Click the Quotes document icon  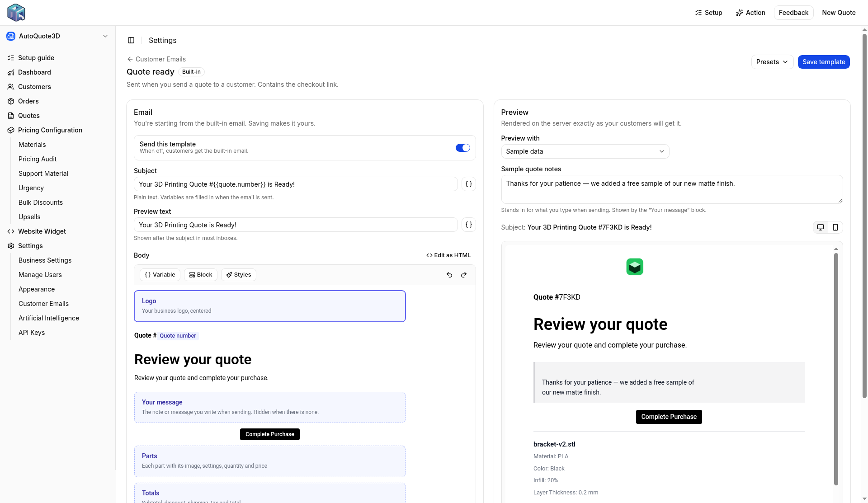pos(11,116)
